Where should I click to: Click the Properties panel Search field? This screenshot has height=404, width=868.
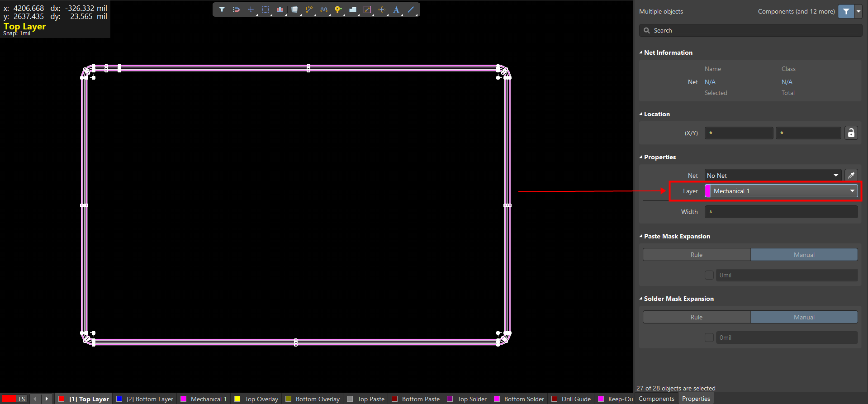pyautogui.click(x=751, y=30)
